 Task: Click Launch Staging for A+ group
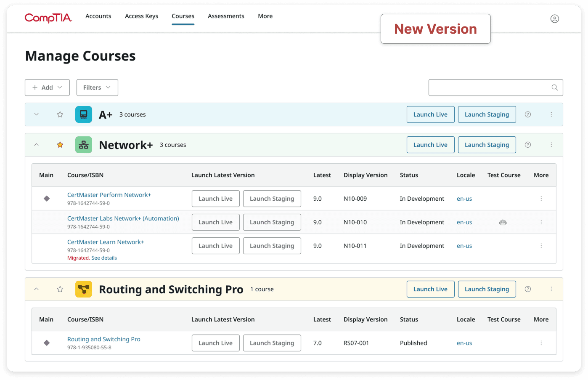coord(487,114)
